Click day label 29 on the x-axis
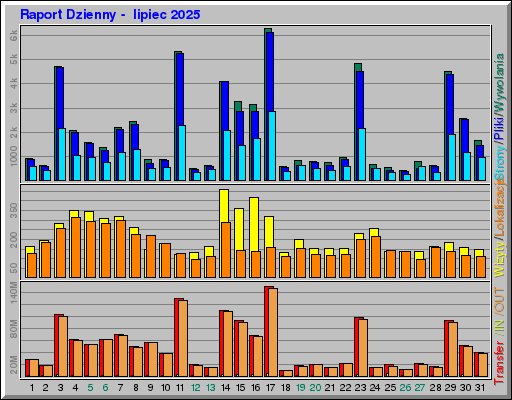Viewport: 512px width, 400px height. (x=450, y=388)
